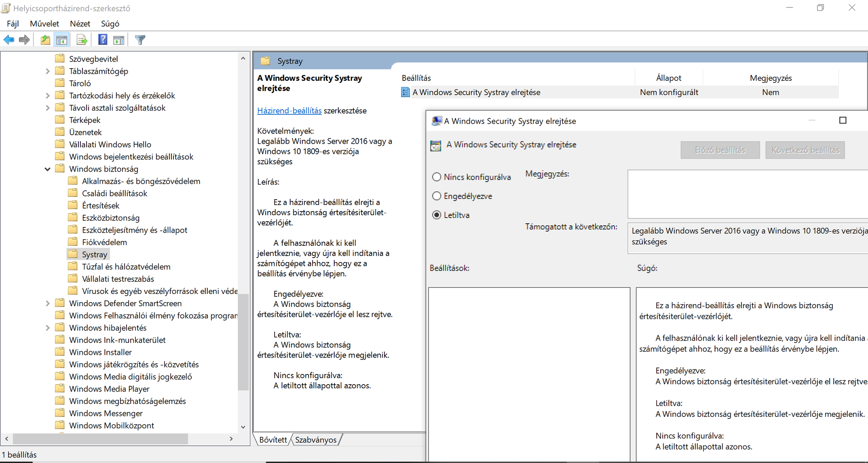Click the tree horizontal scrollbar thumb
868x463 pixels.
pos(100,439)
